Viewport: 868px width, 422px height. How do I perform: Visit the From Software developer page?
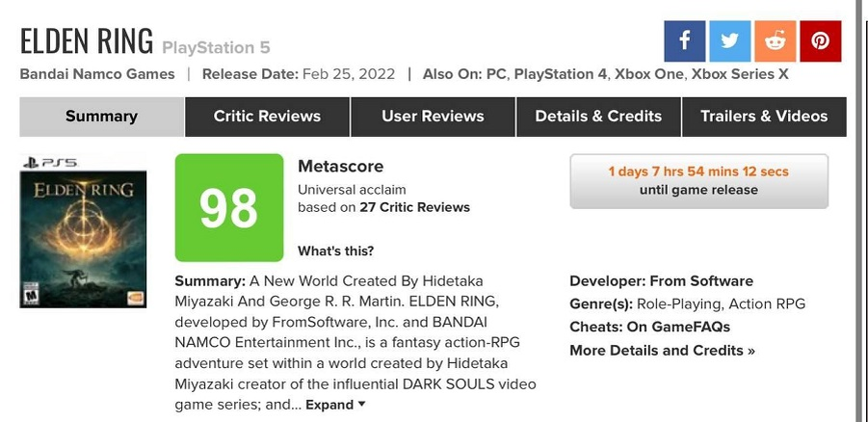pyautogui.click(x=701, y=281)
